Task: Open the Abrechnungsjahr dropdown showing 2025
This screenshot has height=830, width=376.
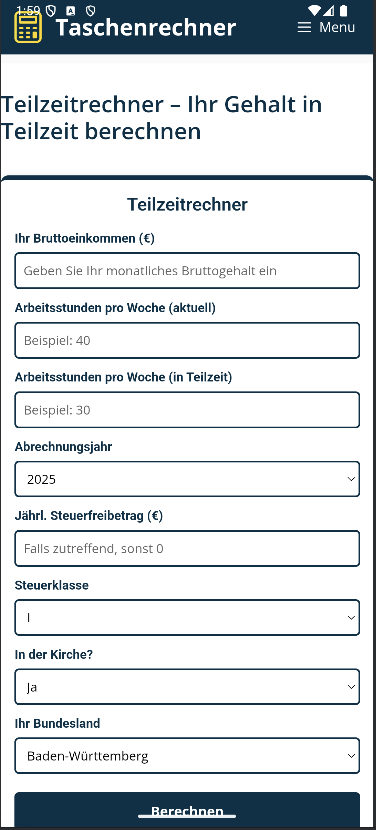Action: coord(187,479)
